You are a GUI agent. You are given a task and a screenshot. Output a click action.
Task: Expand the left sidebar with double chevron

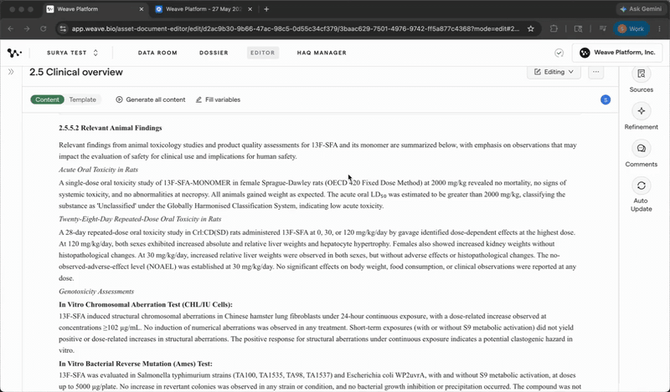(x=11, y=72)
